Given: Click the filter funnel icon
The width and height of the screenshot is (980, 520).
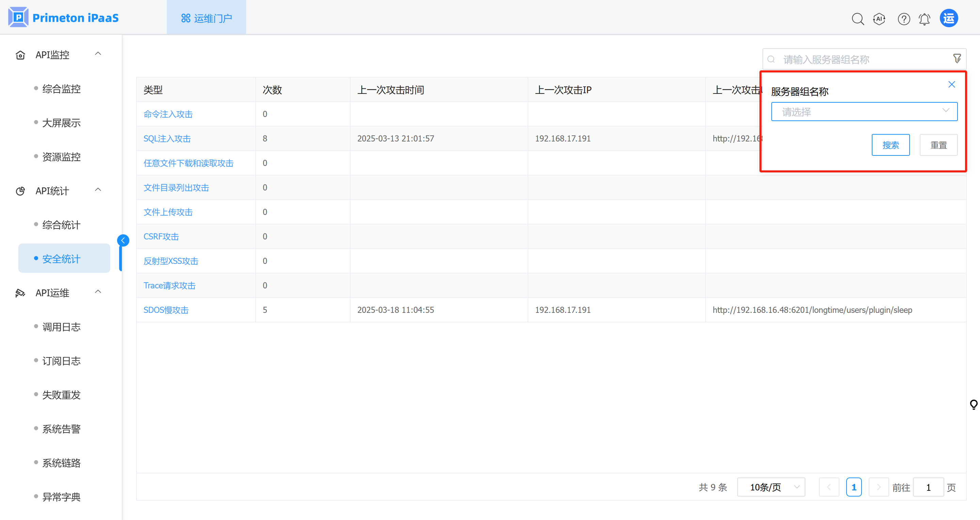Looking at the screenshot, I should click(x=957, y=59).
